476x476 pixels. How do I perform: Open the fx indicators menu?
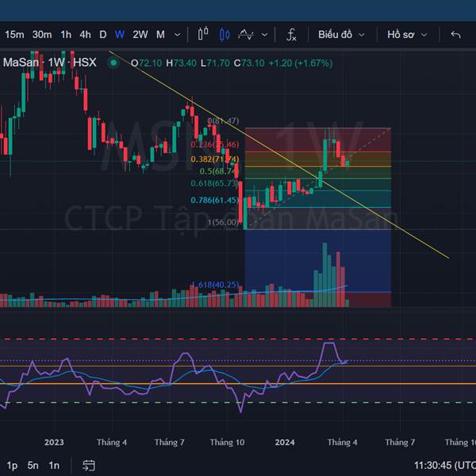tap(291, 35)
